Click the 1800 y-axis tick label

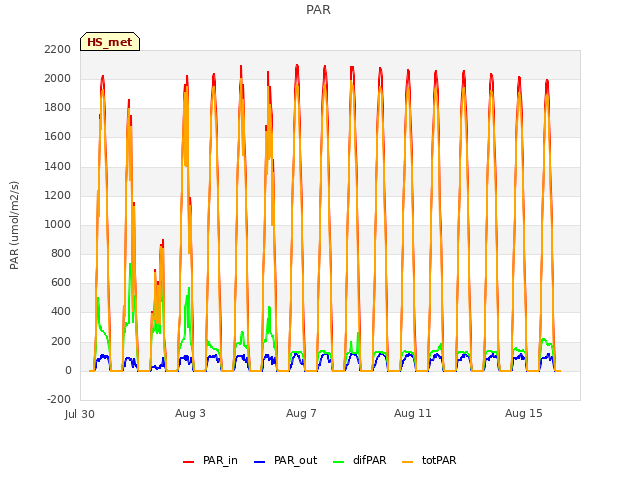click(58, 108)
